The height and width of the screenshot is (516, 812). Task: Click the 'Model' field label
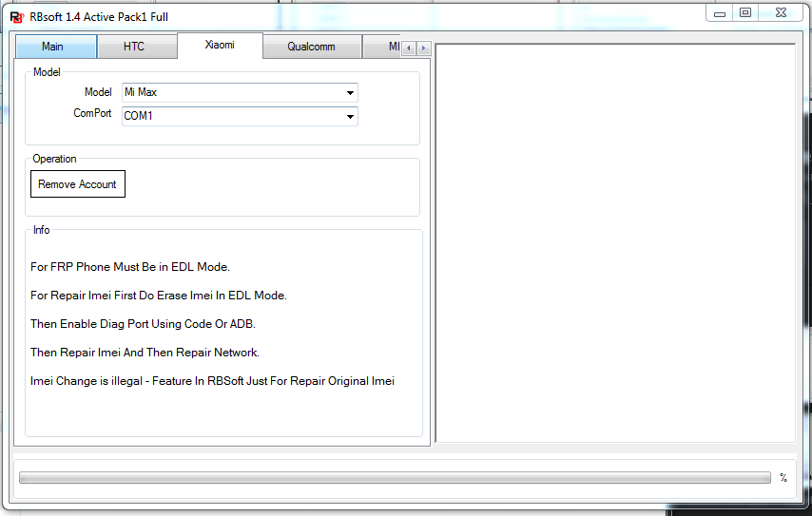tap(98, 92)
